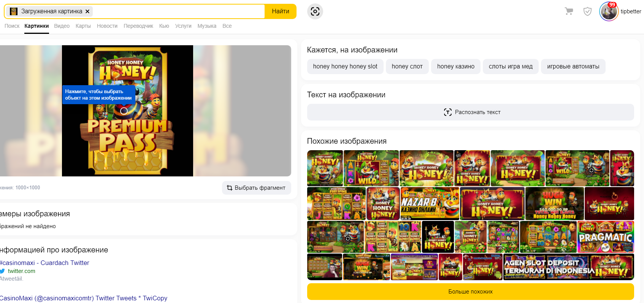Select the Услуги tab
This screenshot has height=303, width=644.
[183, 26]
